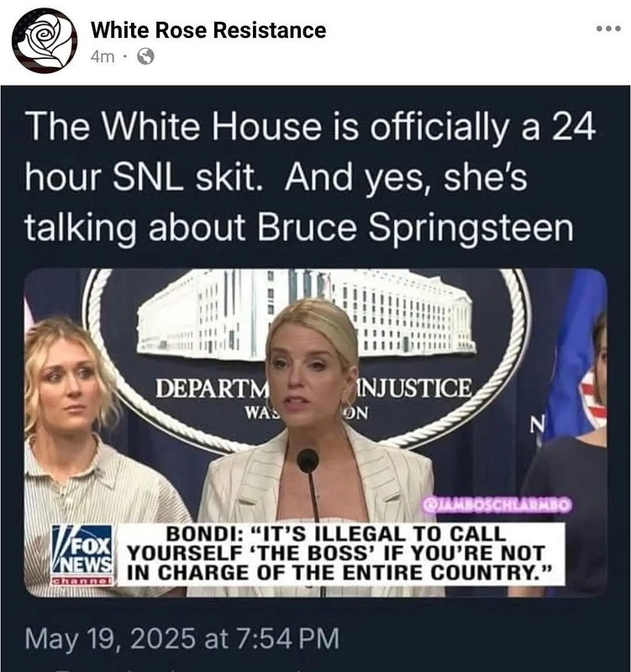The image size is (631, 672).
Task: Visit the White Rose Resistance page name
Action: (x=208, y=30)
